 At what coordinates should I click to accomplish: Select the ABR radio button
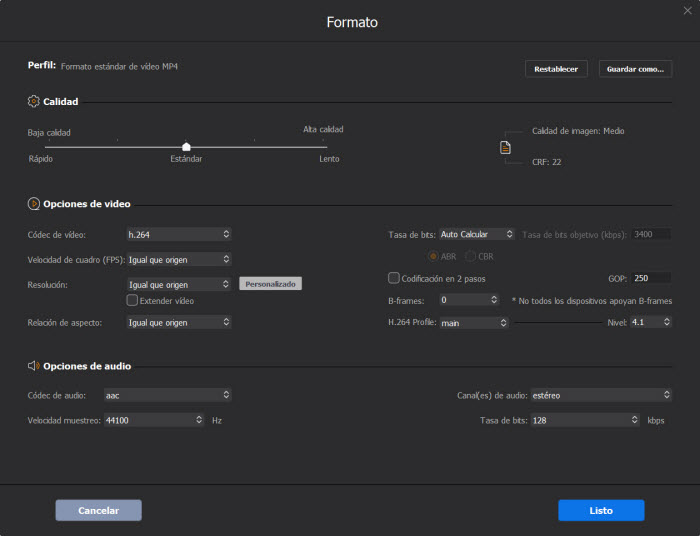pyautogui.click(x=433, y=256)
